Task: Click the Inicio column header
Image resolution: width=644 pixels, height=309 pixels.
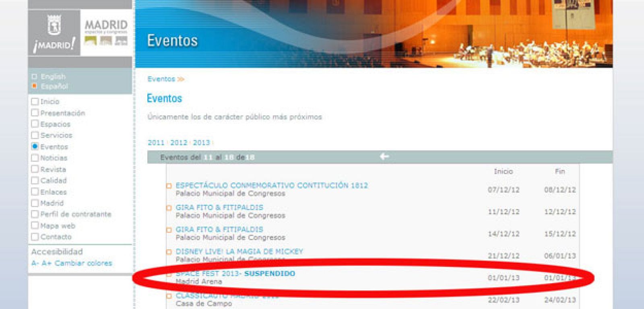Action: click(x=503, y=171)
